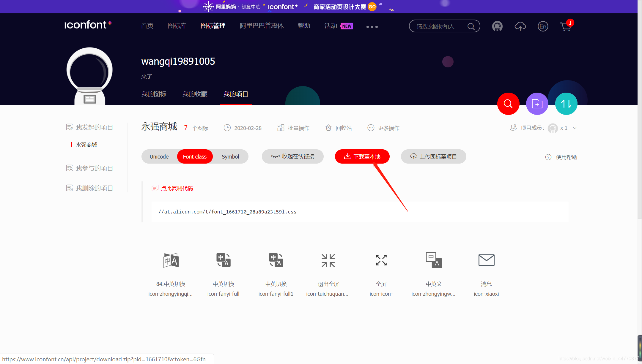Select the 退出全屏 icon

[328, 260]
